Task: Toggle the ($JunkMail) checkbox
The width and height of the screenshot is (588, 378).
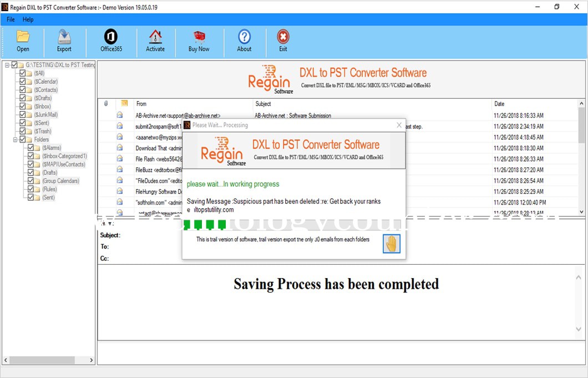Action: coord(23,114)
